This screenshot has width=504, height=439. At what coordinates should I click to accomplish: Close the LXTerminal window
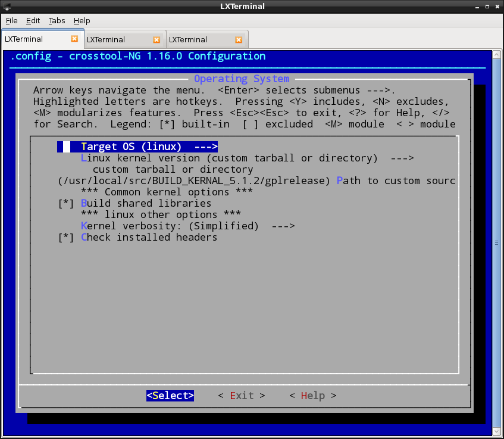coord(497,7)
